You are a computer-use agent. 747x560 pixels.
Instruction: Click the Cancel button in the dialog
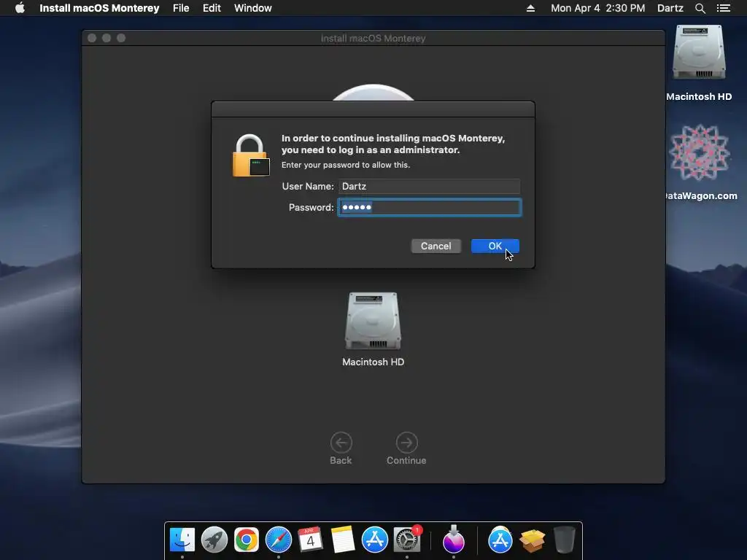[436, 246]
